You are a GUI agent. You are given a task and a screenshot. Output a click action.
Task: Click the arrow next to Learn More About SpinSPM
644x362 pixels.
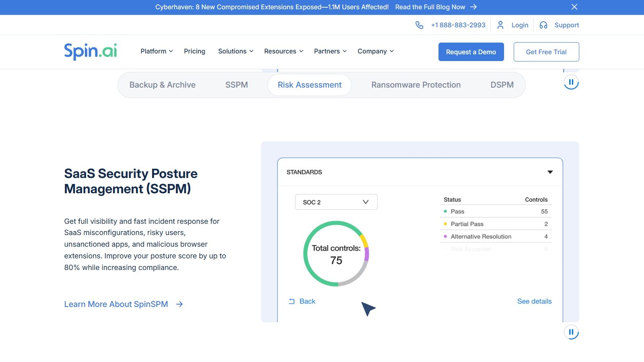pyautogui.click(x=179, y=304)
